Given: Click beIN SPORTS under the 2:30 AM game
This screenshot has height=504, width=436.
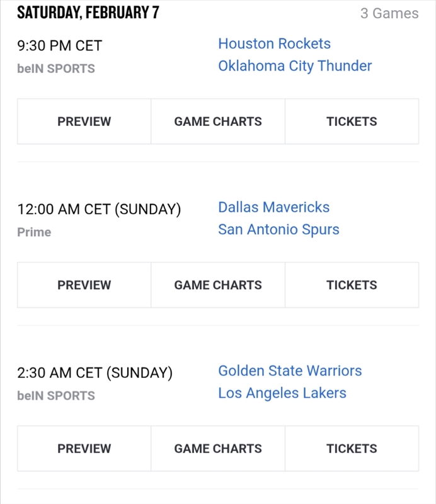Looking at the screenshot, I should 56,396.
